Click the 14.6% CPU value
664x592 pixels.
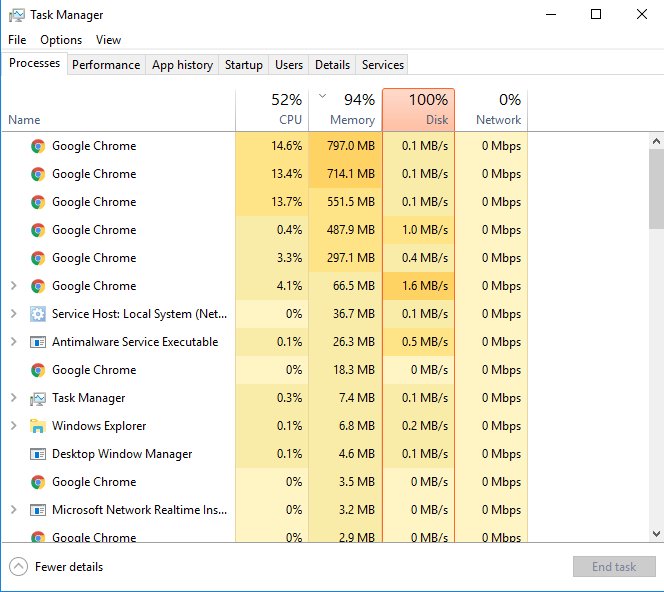click(x=287, y=146)
